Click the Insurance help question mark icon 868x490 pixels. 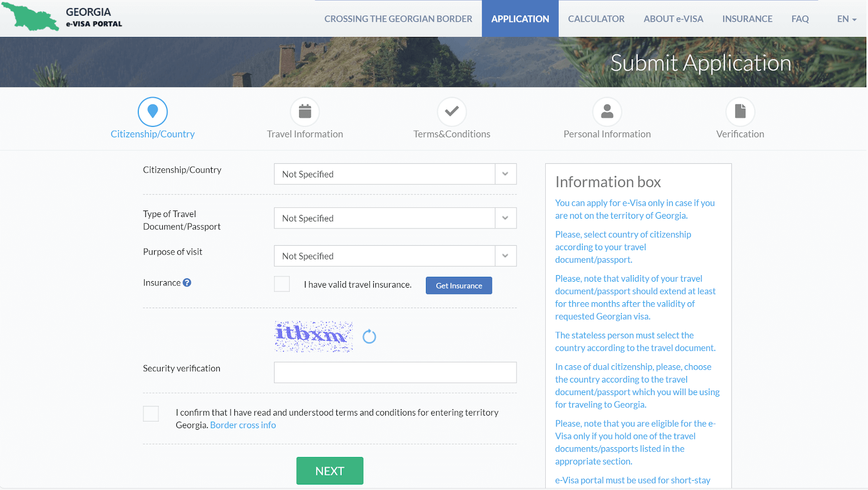point(187,283)
